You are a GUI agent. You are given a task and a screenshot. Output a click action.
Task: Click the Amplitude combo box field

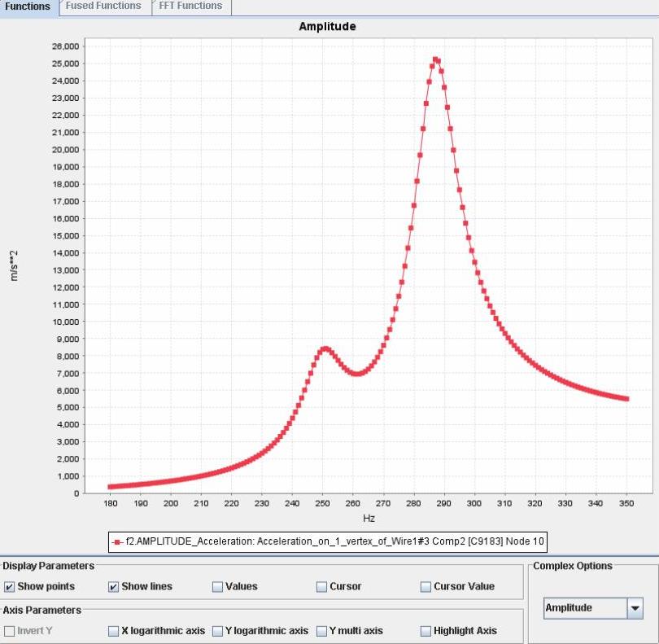pos(584,608)
